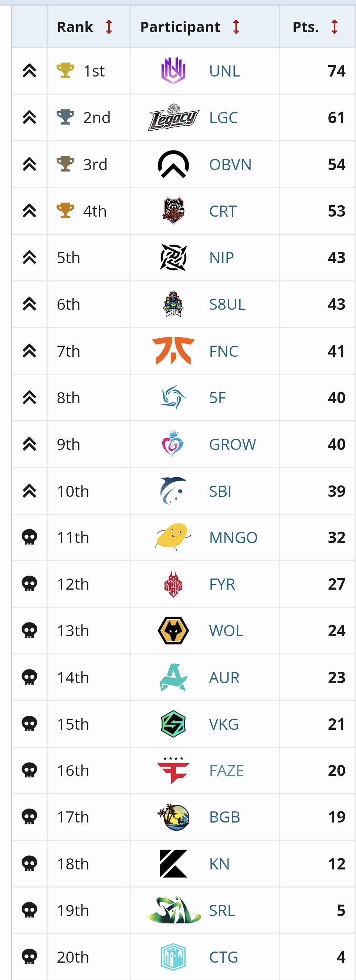Open the GROW team link
356x980 pixels.
[233, 444]
